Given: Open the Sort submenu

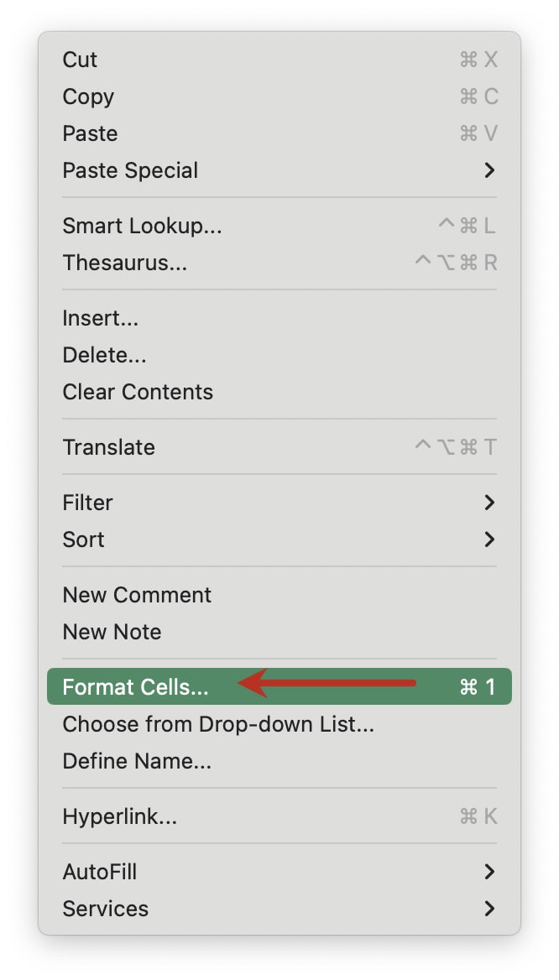Looking at the screenshot, I should click(82, 540).
